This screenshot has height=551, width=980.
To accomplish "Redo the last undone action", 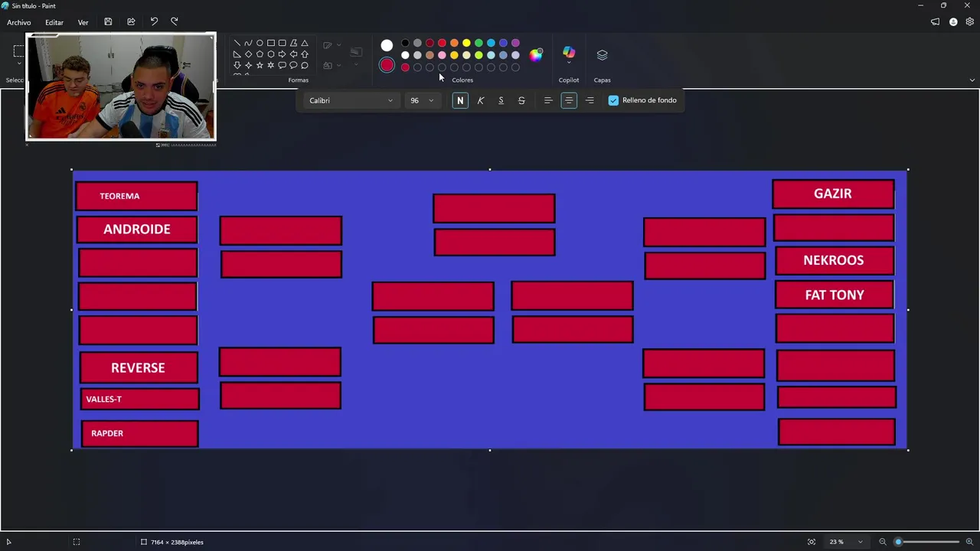I will tap(175, 22).
